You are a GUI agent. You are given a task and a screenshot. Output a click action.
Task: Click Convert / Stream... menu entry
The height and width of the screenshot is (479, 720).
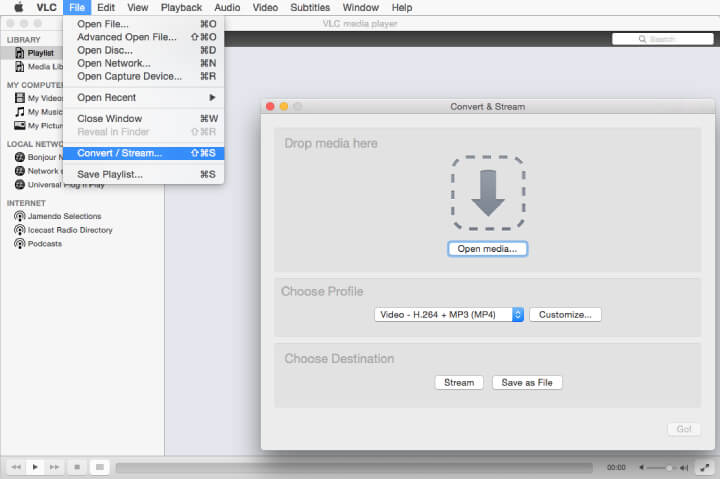click(143, 153)
